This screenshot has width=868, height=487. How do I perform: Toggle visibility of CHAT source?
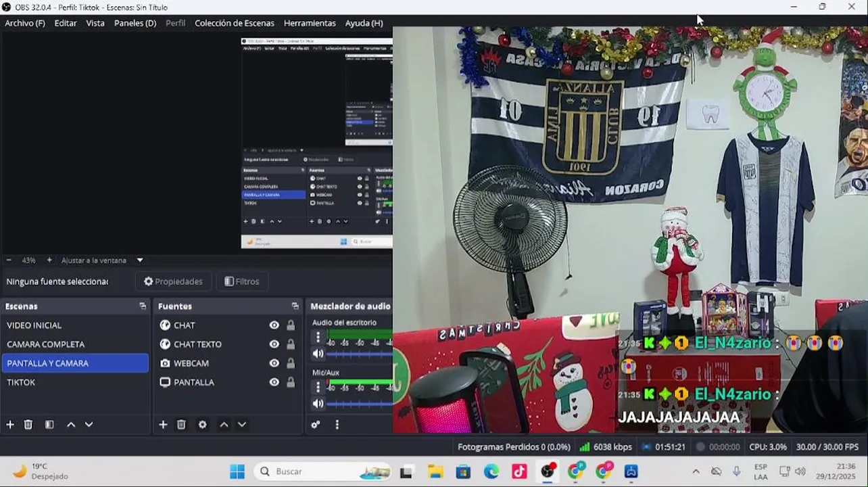pos(274,325)
